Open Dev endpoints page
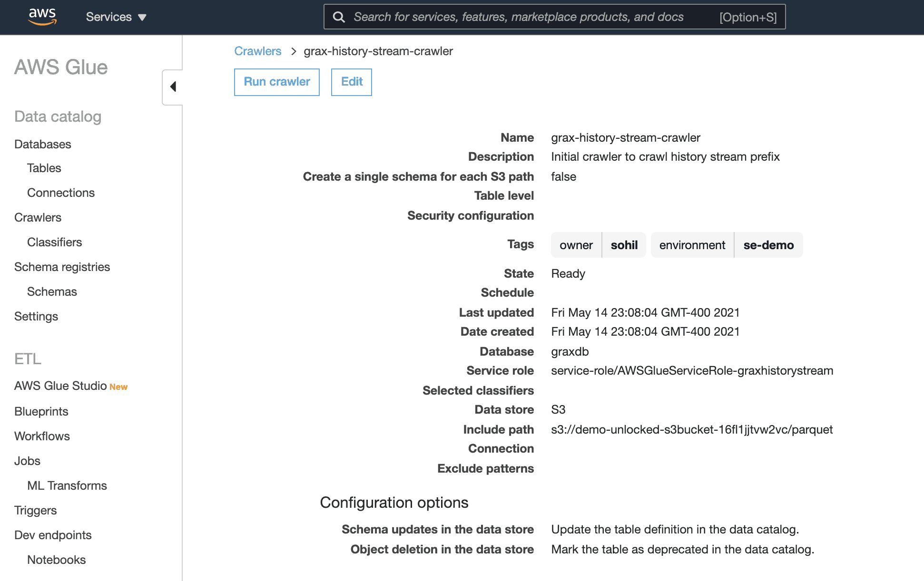The width and height of the screenshot is (924, 581). [53, 535]
